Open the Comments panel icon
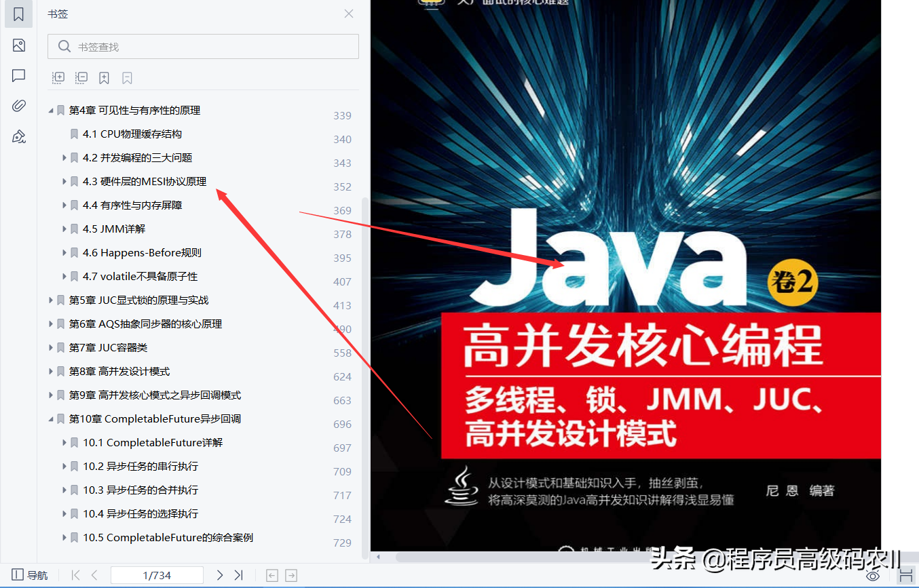 (x=18, y=75)
